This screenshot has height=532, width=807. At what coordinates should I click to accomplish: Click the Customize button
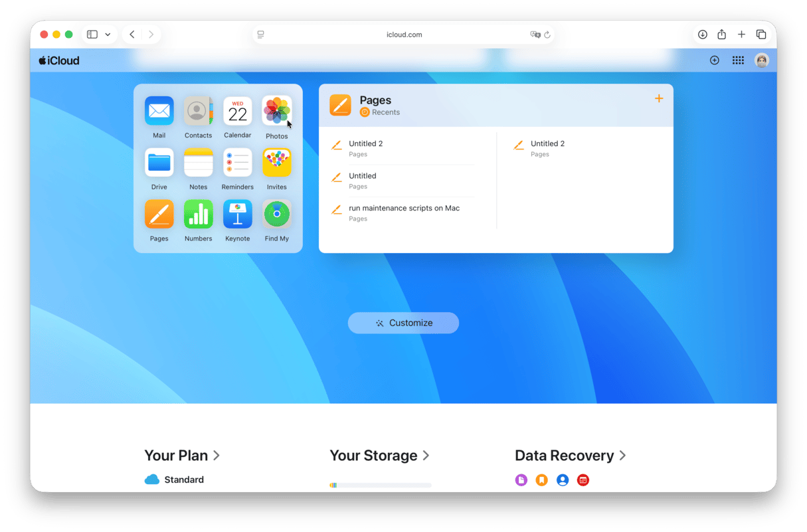[403, 323]
